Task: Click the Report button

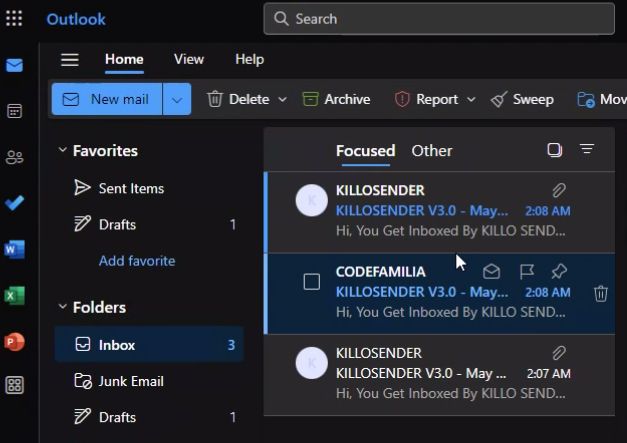Action: click(426, 99)
